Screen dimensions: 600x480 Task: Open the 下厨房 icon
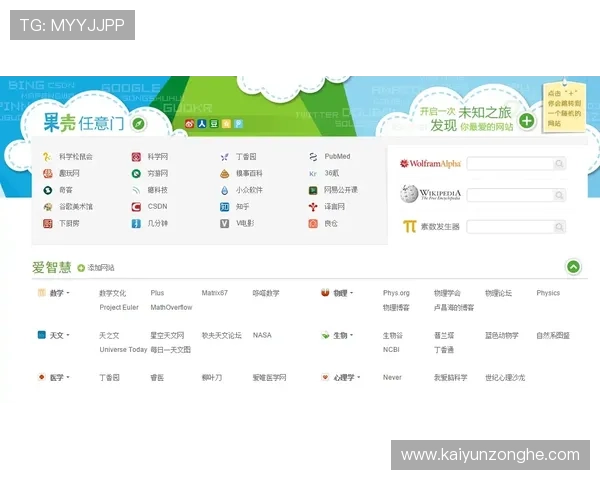tap(47, 224)
